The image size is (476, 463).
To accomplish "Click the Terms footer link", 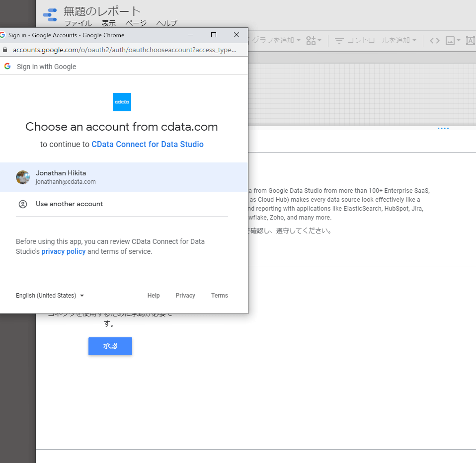I will point(220,296).
